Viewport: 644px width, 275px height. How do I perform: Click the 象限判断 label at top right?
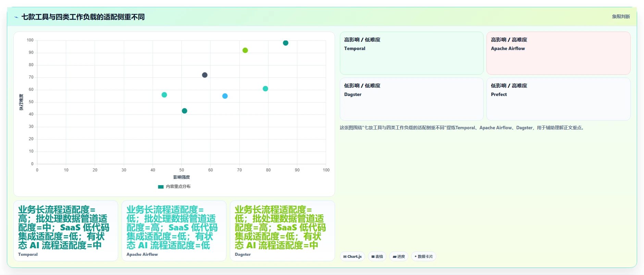(x=621, y=16)
